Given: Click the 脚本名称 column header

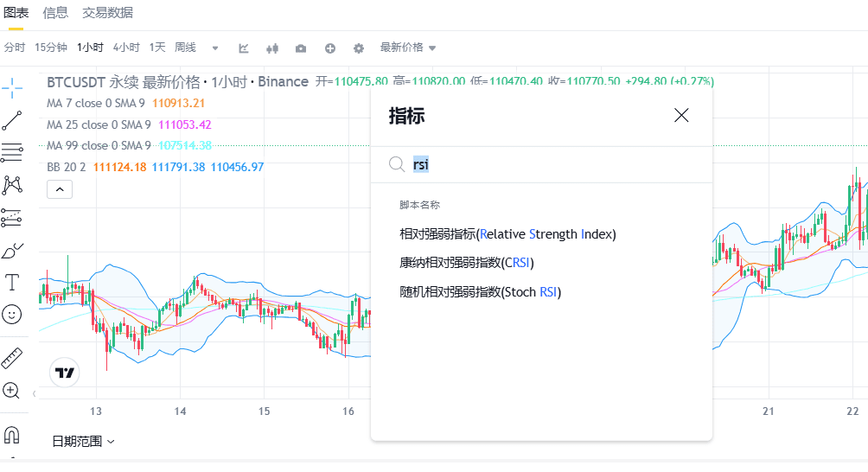Looking at the screenshot, I should (x=419, y=205).
